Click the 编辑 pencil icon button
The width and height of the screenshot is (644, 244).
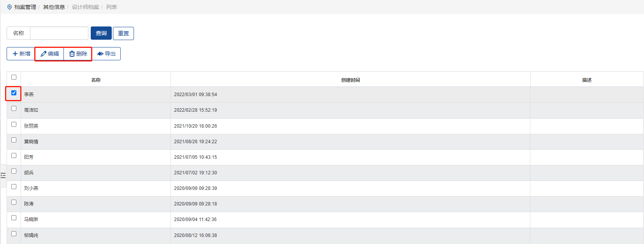tap(44, 54)
